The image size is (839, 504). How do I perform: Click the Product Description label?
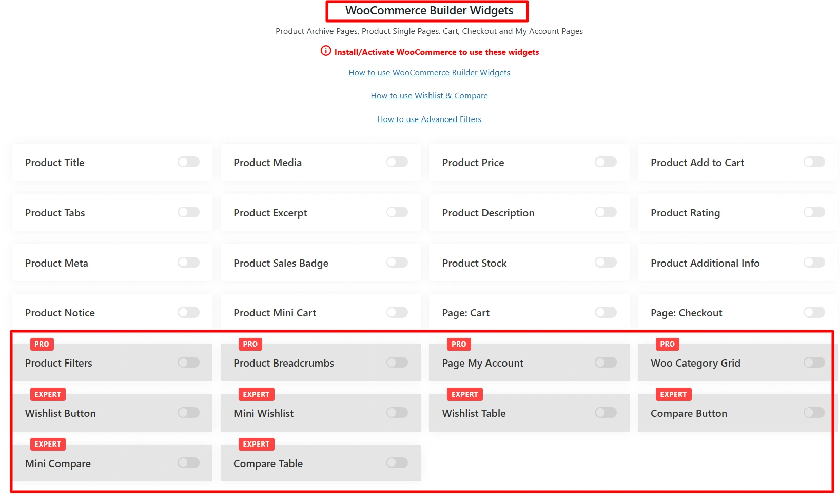pos(488,213)
